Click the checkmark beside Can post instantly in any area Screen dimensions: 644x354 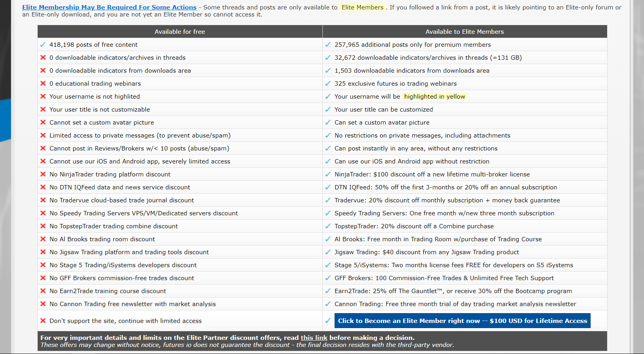[328, 148]
